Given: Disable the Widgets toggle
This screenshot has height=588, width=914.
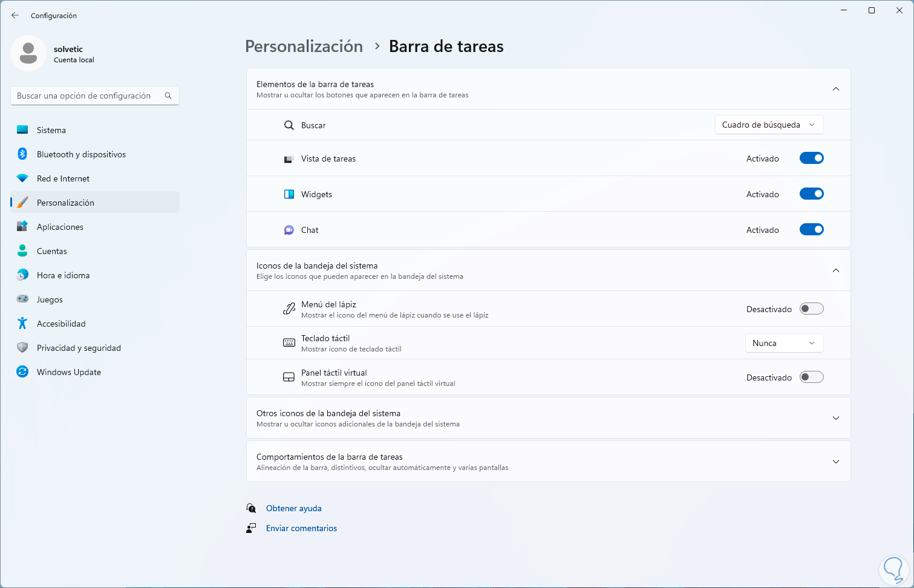Looking at the screenshot, I should pos(811,194).
